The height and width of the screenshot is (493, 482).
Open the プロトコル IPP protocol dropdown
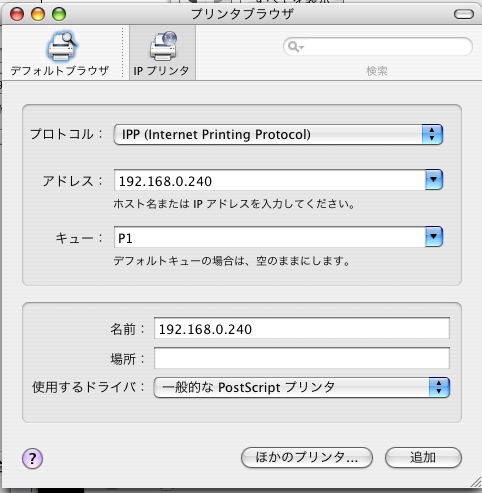tap(278, 134)
